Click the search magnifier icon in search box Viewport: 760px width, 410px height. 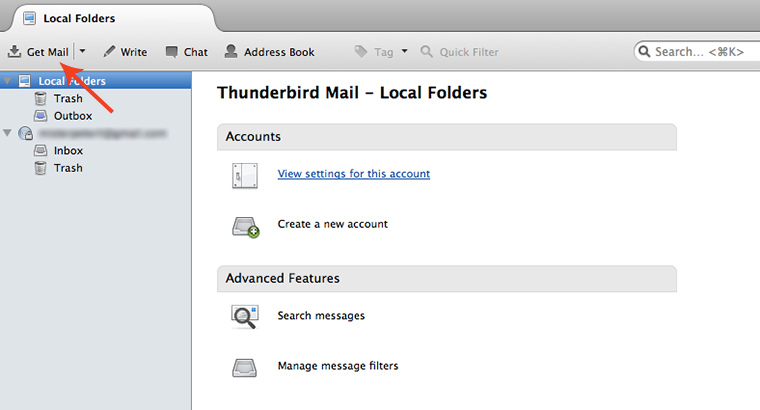tap(644, 51)
